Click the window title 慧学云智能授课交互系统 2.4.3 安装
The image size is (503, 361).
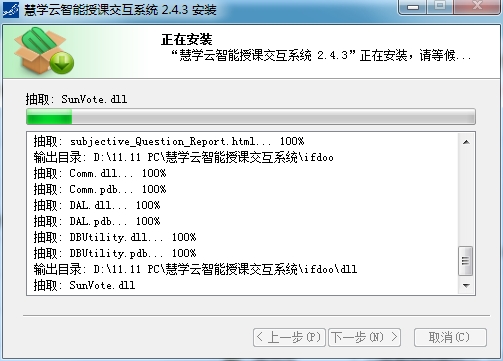point(120,10)
